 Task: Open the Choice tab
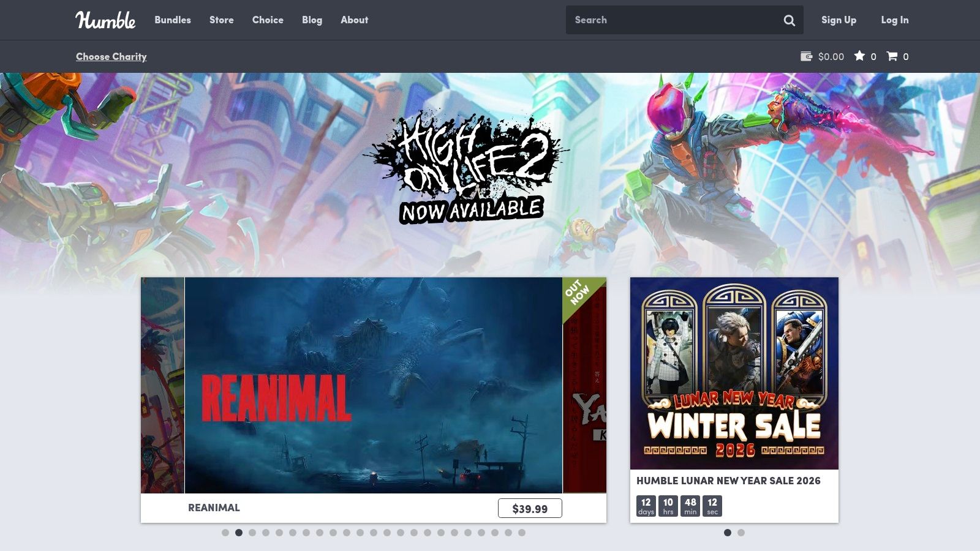267,20
